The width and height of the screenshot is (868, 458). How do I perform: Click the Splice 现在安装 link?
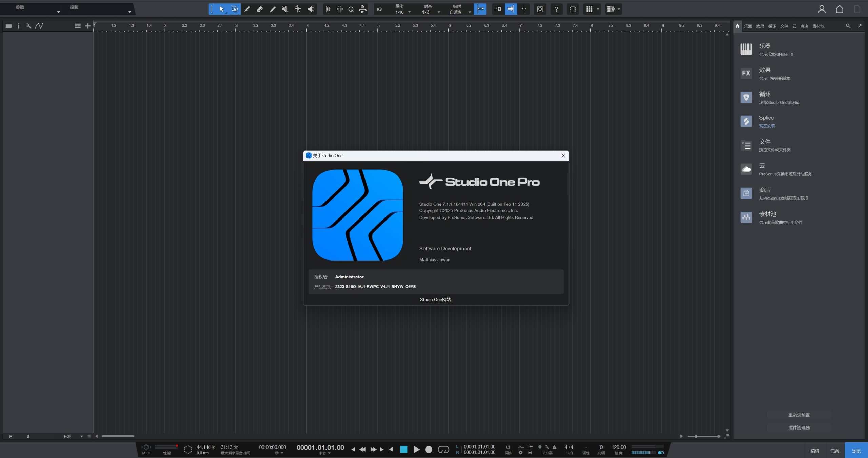click(x=767, y=126)
